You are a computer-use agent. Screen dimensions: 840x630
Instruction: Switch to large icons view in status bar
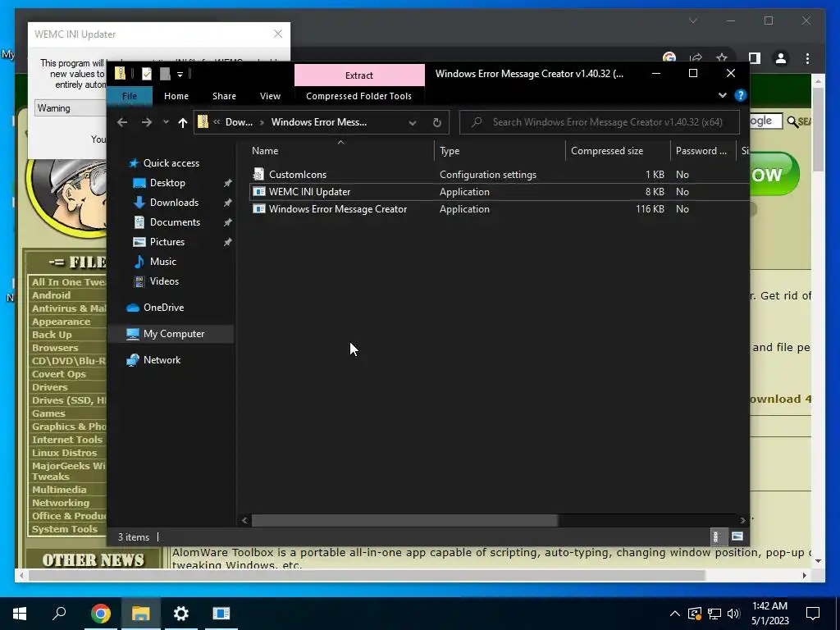point(737,536)
